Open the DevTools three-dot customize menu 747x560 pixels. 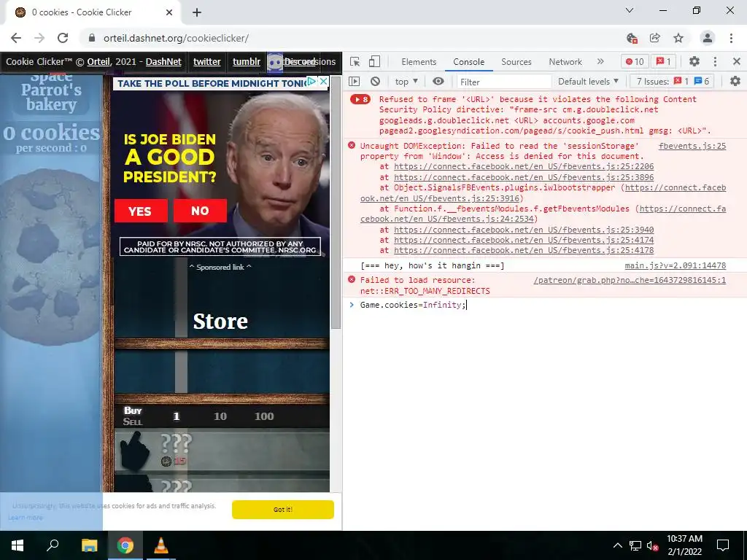pyautogui.click(x=715, y=61)
